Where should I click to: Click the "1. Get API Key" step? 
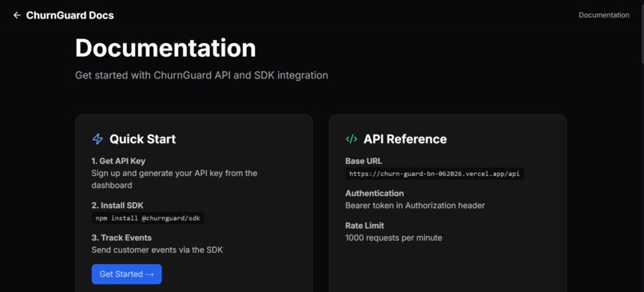coord(118,161)
